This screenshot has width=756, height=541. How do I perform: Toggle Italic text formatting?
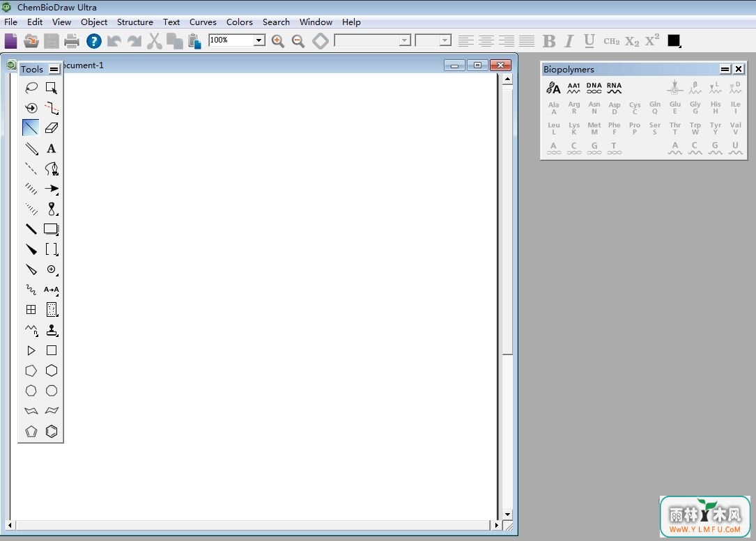click(569, 41)
